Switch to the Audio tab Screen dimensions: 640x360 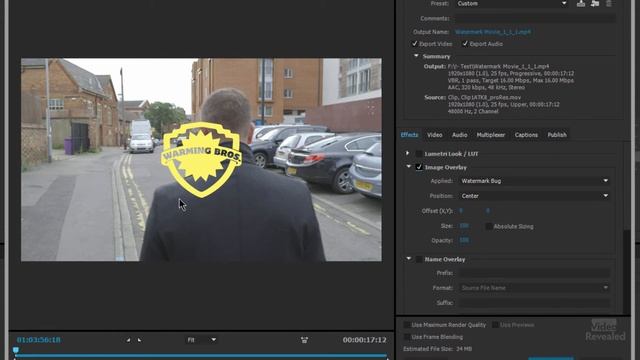(460, 135)
